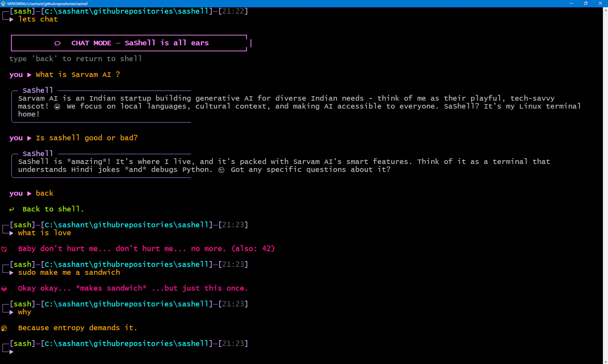Click the 'sudo make me a sandwich' command
Screen dimensions: 608x364
click(69, 273)
